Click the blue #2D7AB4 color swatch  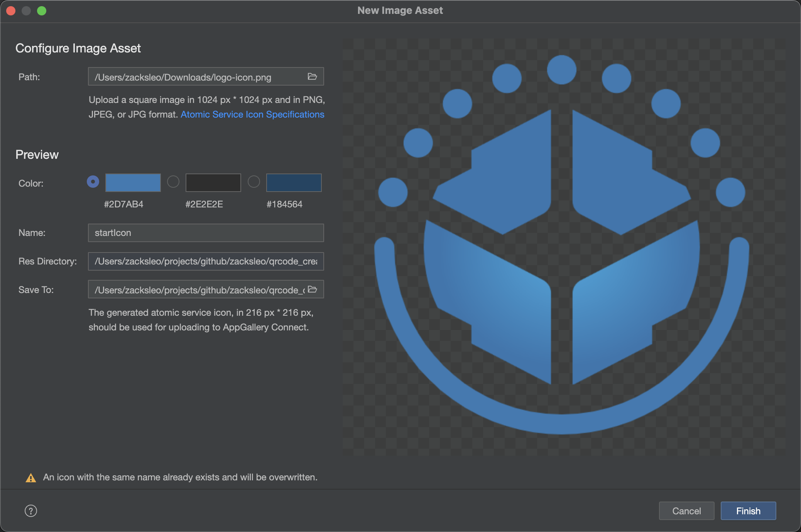pos(133,183)
